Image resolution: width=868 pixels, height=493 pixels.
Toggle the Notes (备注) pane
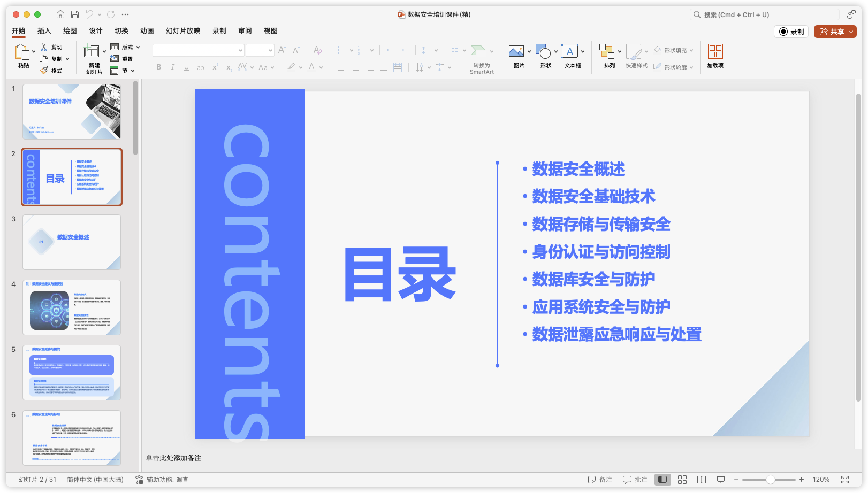point(600,480)
